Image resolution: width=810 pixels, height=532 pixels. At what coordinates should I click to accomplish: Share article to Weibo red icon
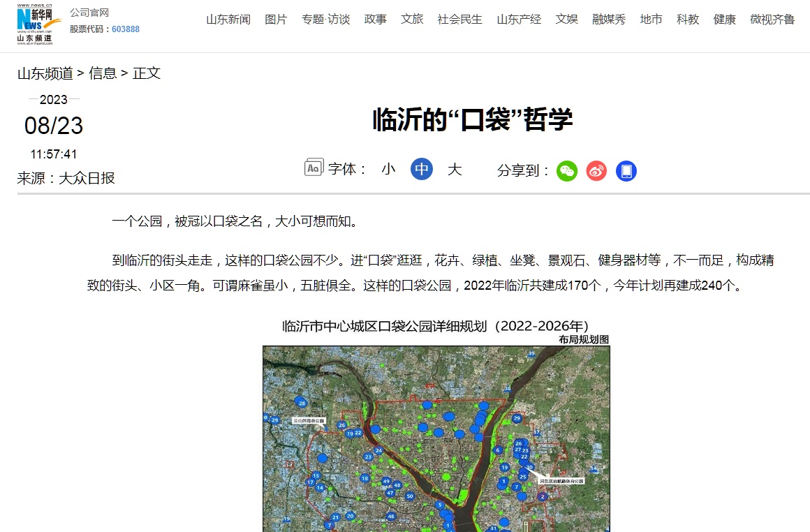click(596, 171)
